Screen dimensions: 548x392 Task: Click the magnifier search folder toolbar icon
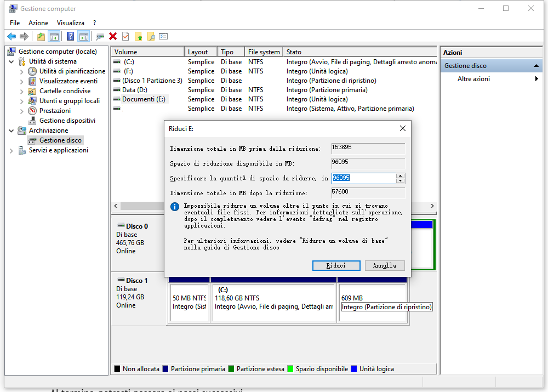[151, 36]
